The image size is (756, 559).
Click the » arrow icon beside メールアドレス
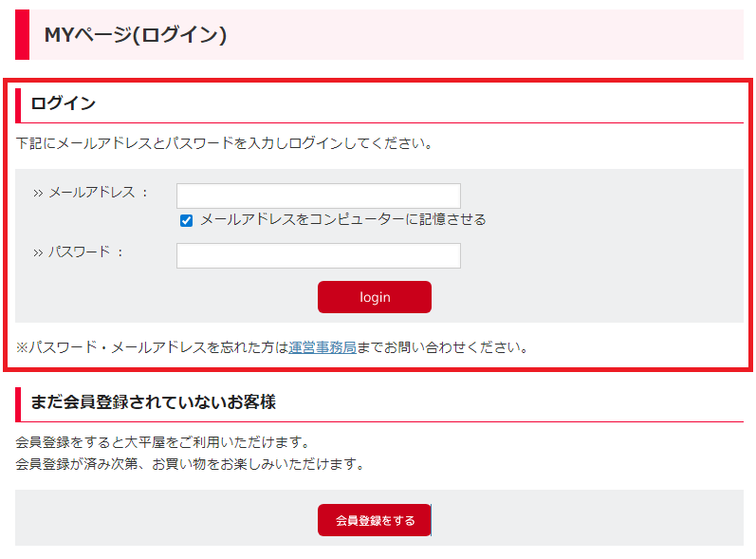[39, 194]
